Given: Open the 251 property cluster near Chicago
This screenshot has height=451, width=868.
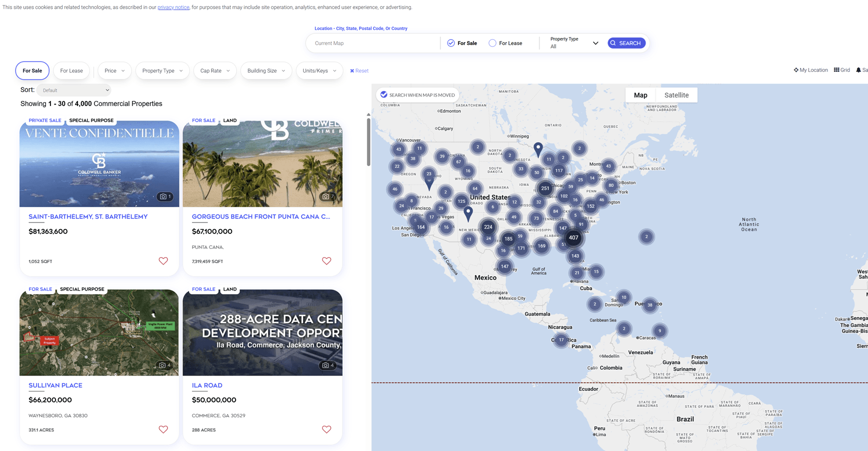Looking at the screenshot, I should coord(545,188).
